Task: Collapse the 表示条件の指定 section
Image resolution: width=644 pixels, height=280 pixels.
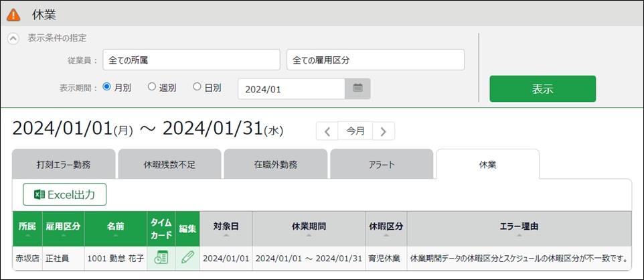Action: pyautogui.click(x=13, y=39)
